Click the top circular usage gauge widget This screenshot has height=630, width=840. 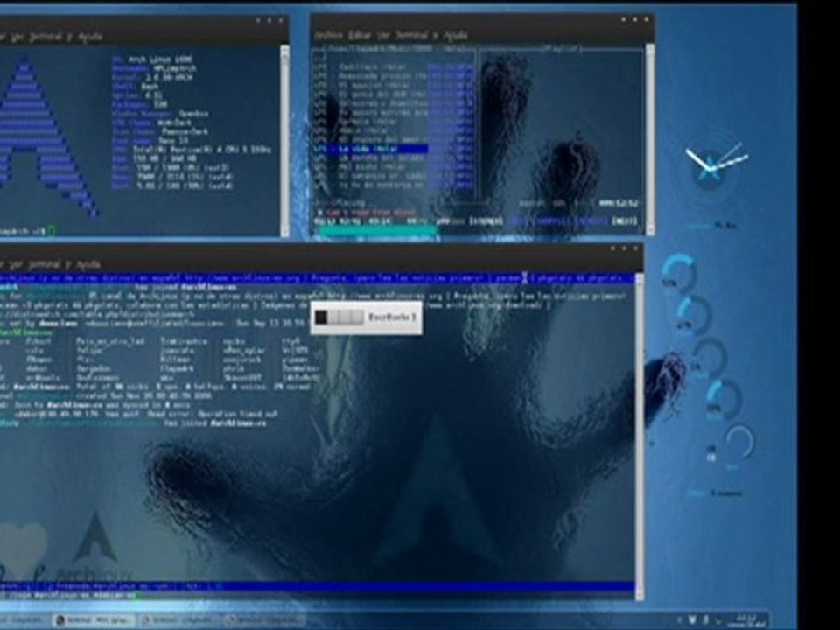[x=679, y=272]
